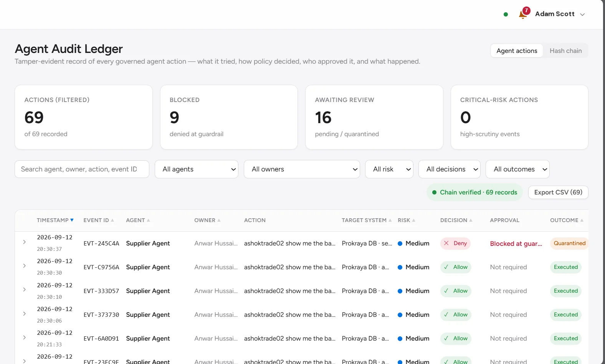The height and width of the screenshot is (364, 605).
Task: Click Supplier Agent in EVT-245C4A row
Action: [148, 243]
